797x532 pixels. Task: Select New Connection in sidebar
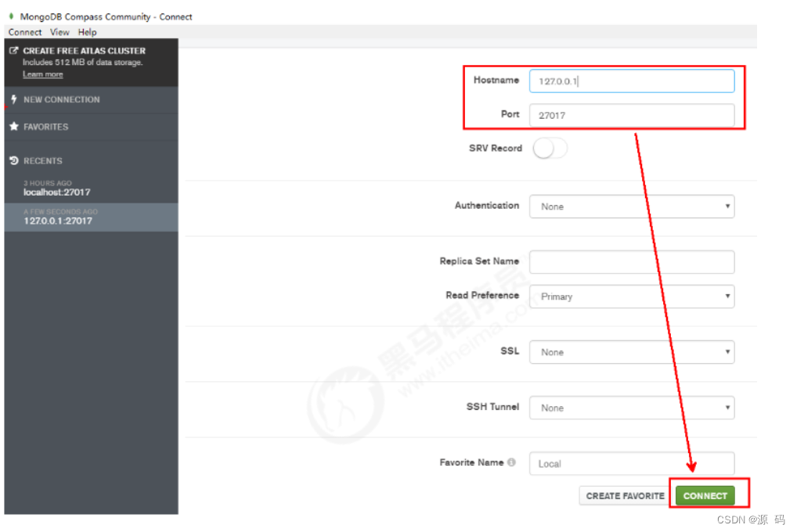pos(92,99)
